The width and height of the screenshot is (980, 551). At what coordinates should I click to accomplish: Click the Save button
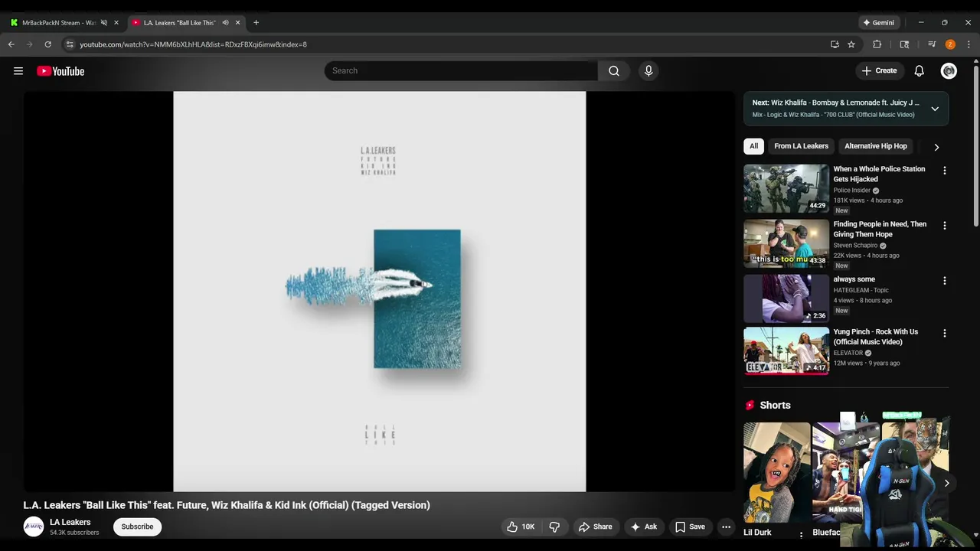click(x=690, y=527)
